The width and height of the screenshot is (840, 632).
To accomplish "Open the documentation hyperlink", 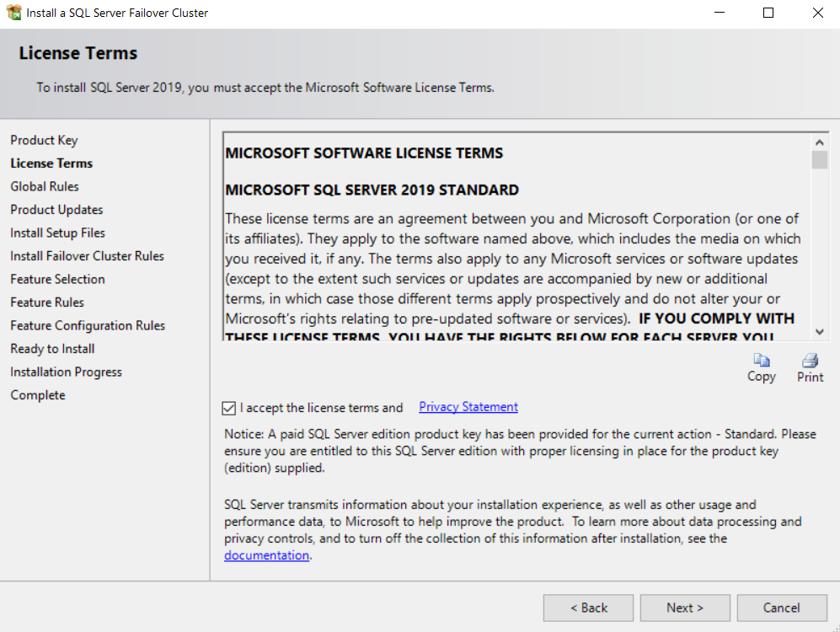I will (266, 555).
